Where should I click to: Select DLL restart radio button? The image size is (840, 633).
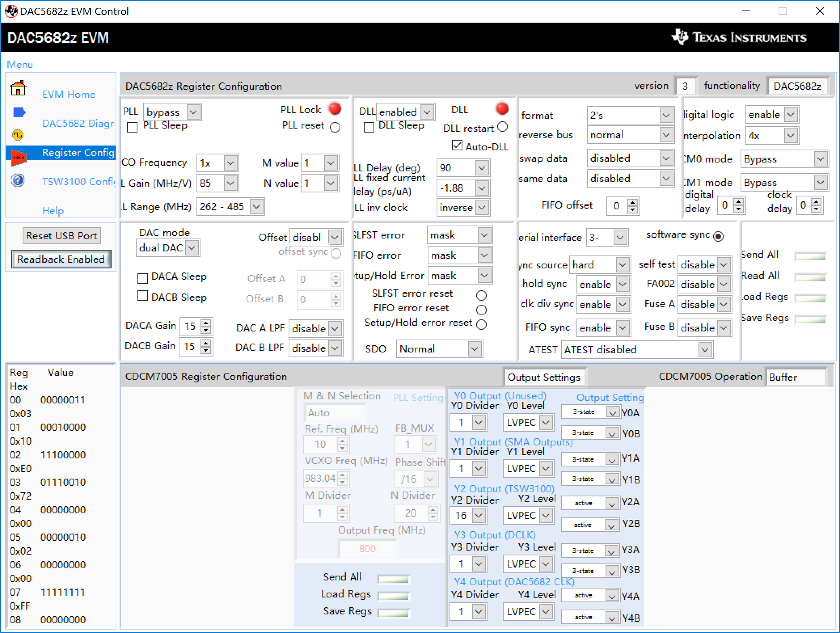502,127
